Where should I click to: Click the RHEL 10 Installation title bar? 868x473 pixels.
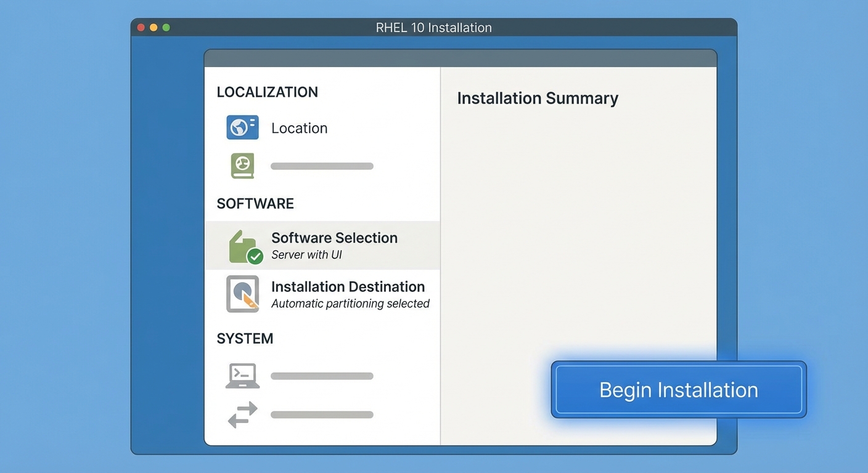point(434,28)
